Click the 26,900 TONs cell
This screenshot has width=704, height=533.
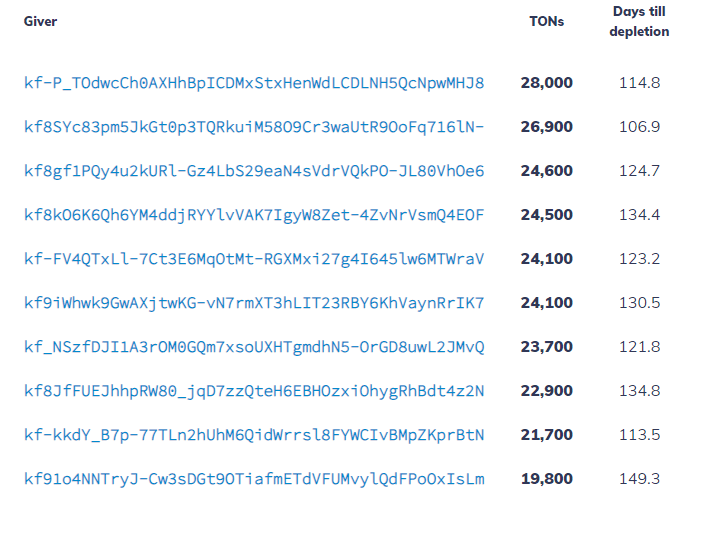point(546,127)
